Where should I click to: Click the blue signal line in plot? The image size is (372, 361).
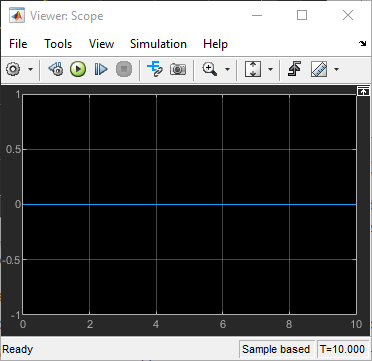(189, 204)
